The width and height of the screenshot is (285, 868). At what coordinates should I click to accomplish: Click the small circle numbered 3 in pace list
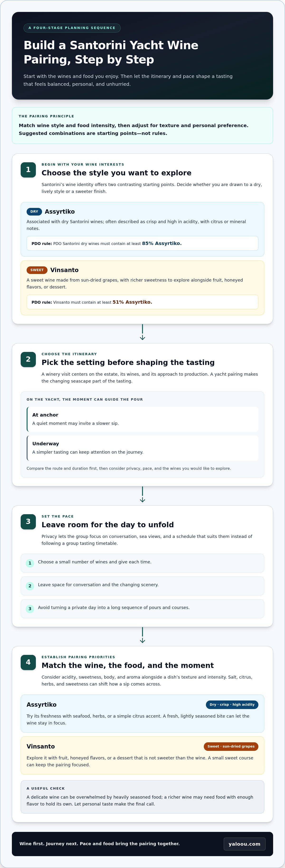click(30, 609)
